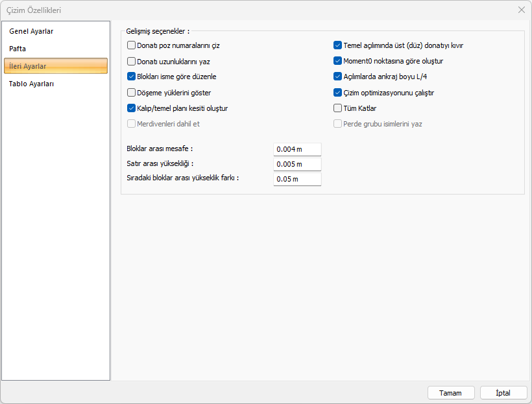Toggle 'Moment0 noktasına göre oluştur' checkbox
The image size is (532, 404).
[337, 61]
